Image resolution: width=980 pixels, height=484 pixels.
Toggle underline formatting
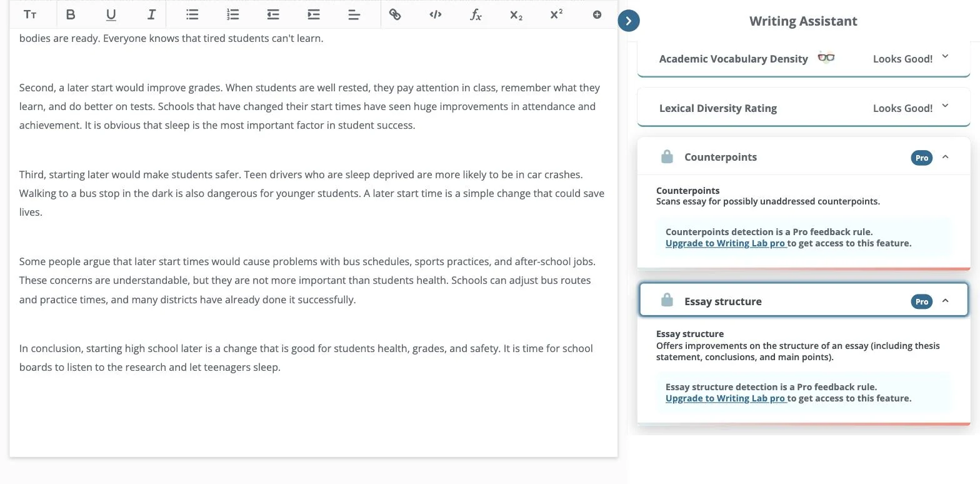click(111, 14)
